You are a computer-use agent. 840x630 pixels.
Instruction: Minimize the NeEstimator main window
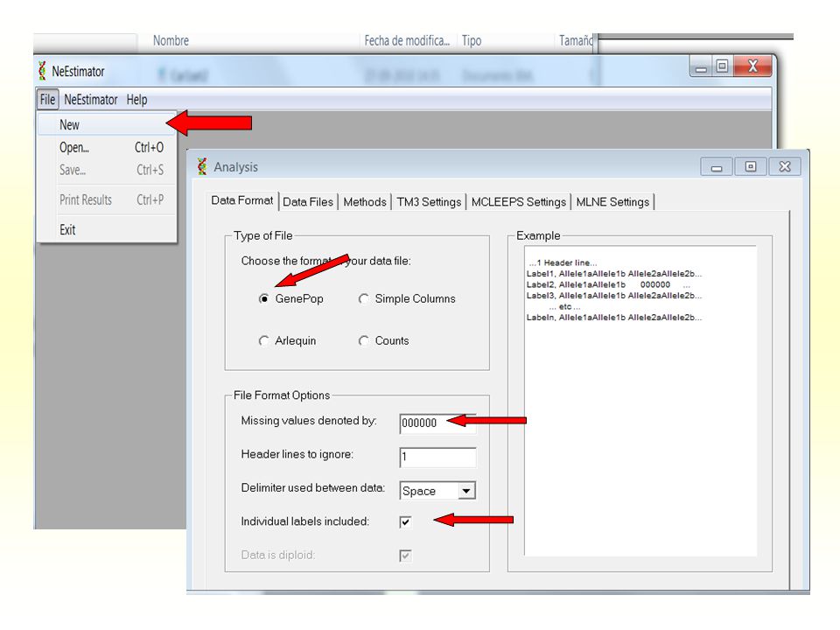click(701, 67)
